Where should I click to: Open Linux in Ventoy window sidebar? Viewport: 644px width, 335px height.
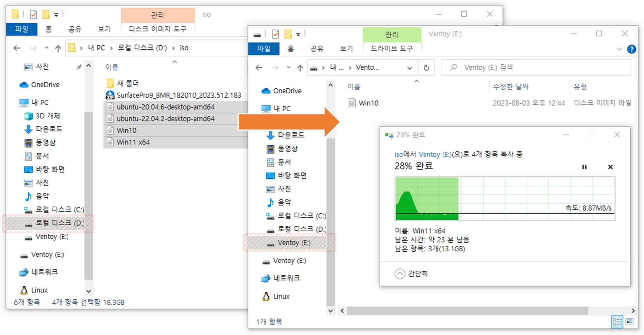coord(276,296)
